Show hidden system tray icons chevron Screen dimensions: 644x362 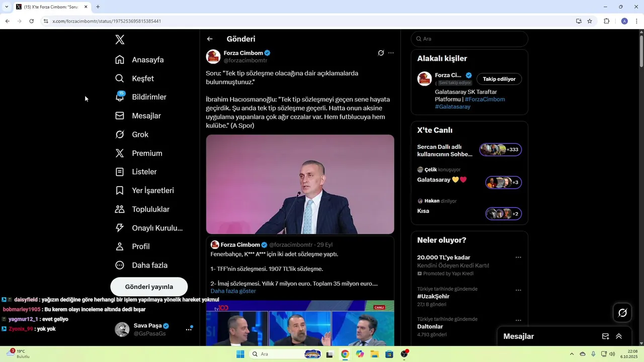coord(572,354)
